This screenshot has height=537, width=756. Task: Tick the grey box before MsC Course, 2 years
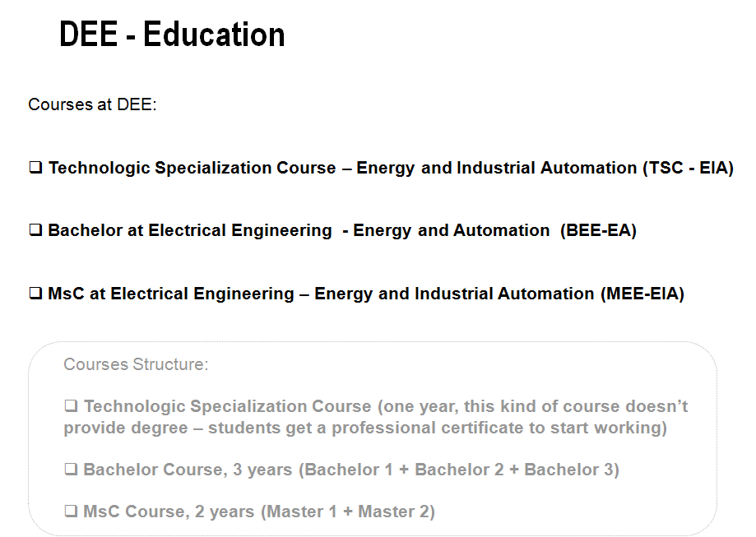pyautogui.click(x=71, y=512)
